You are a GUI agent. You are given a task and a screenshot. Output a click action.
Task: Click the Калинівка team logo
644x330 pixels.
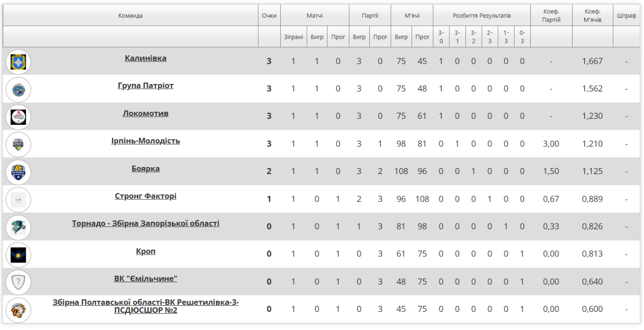pos(18,62)
